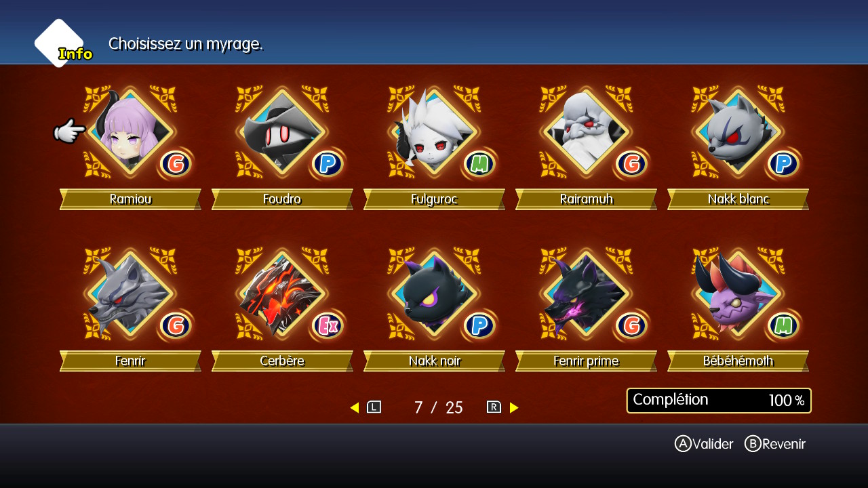
Task: Go to next page with right arrow
Action: click(x=514, y=407)
